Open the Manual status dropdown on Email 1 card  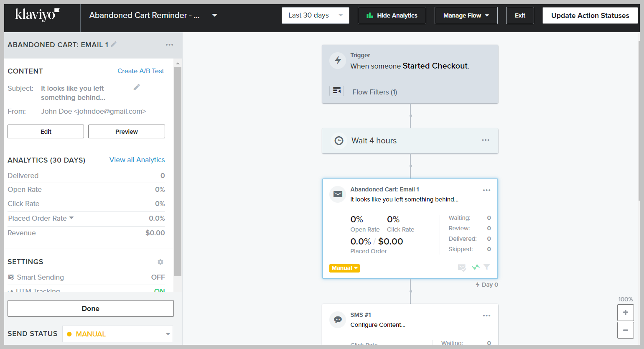[344, 268]
